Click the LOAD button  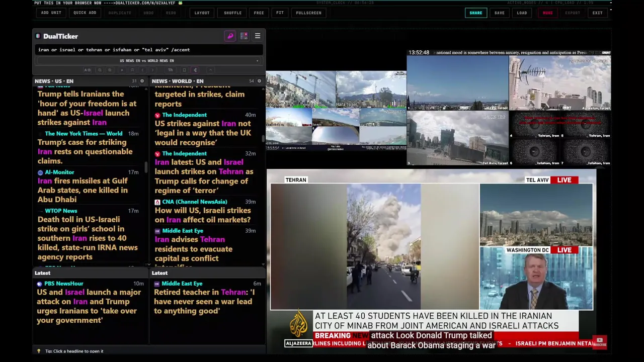(522, 13)
